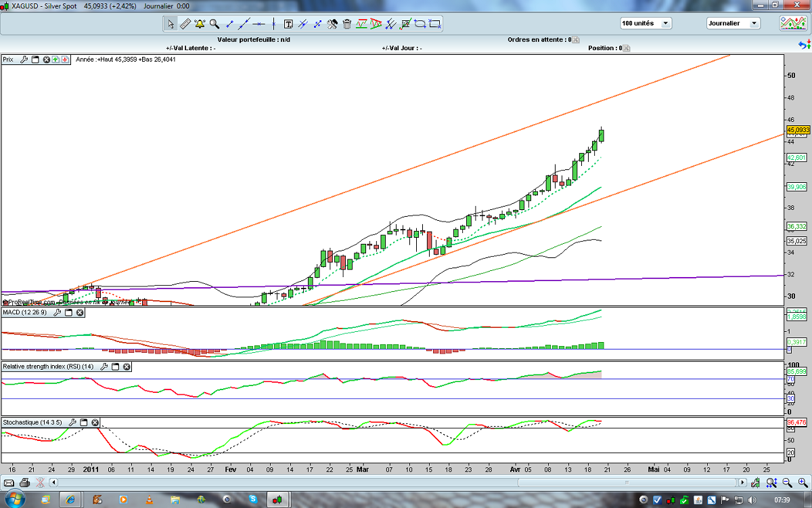Select the ruler measurement tool
Viewport: 812px width, 508px height.
point(185,24)
